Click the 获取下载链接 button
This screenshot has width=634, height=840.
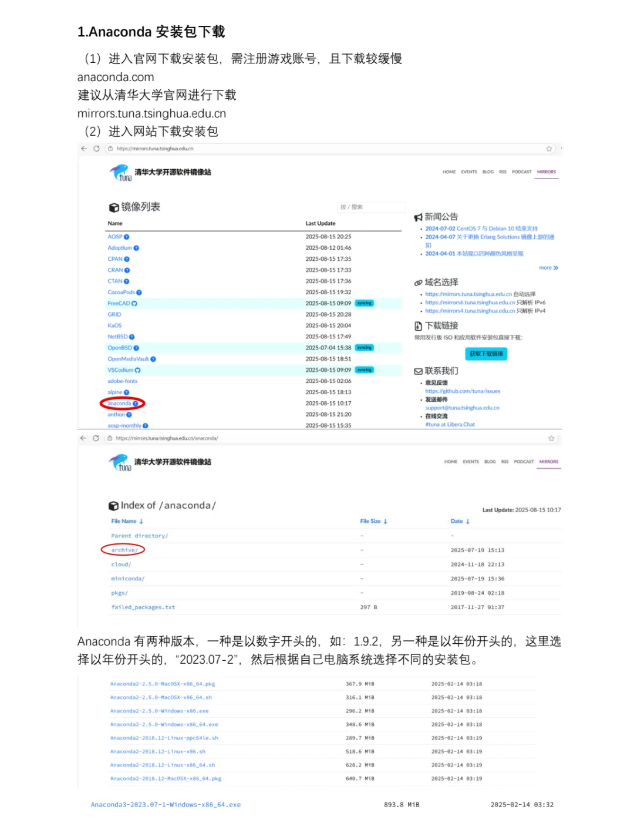tap(487, 354)
